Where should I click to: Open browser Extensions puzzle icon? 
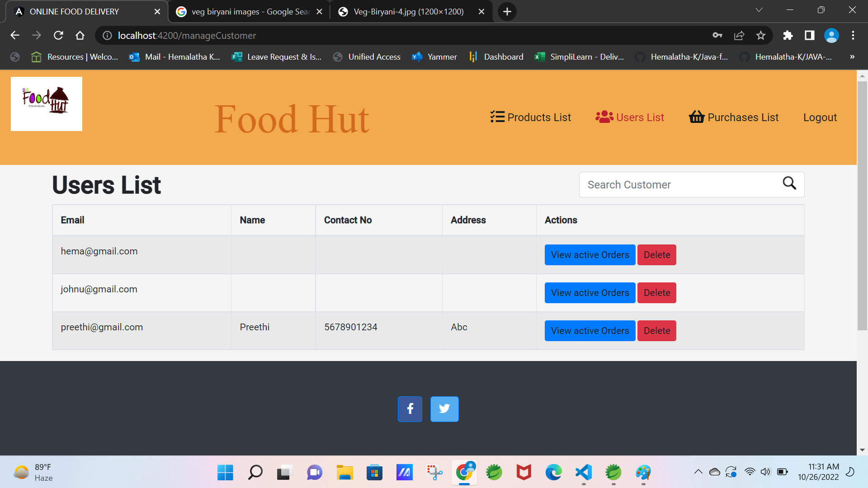tap(788, 35)
